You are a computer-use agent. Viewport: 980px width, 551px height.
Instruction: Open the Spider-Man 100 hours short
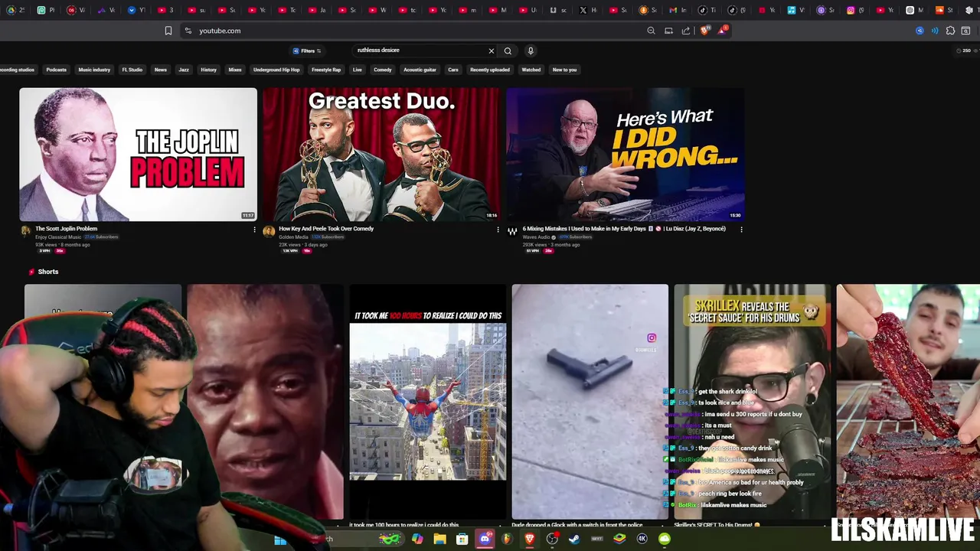[x=428, y=402]
